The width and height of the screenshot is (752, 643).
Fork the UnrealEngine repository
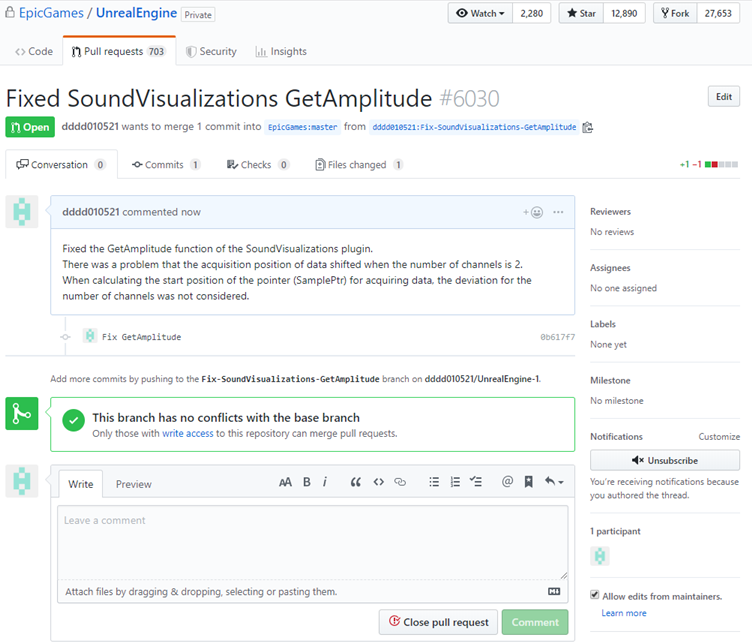[675, 13]
